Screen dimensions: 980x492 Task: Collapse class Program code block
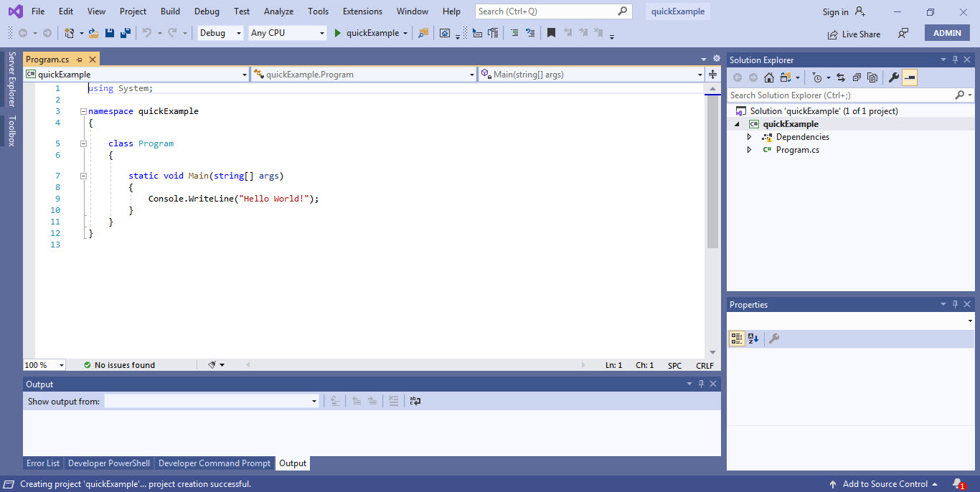83,143
